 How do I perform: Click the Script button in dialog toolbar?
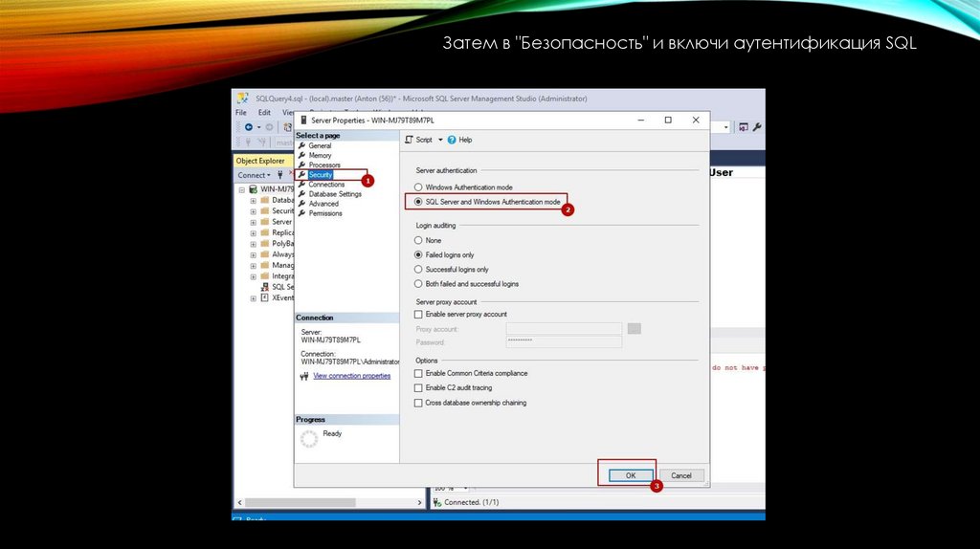pos(419,140)
